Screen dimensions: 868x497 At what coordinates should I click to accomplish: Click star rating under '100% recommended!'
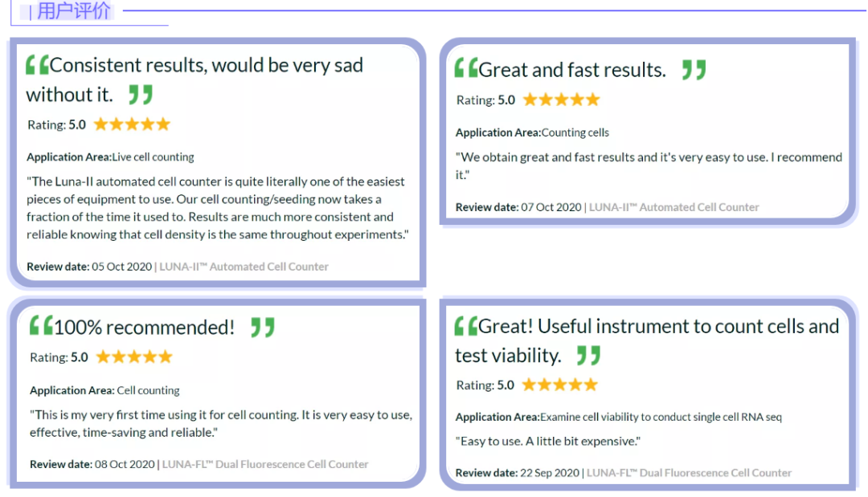[x=134, y=357]
